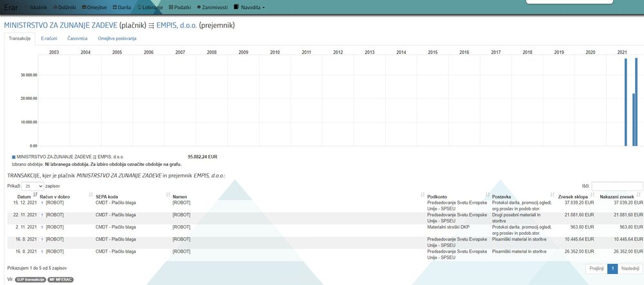Screen dimensions: 644x285
Task: Click the Naslednji pagination button
Action: pos(630,268)
